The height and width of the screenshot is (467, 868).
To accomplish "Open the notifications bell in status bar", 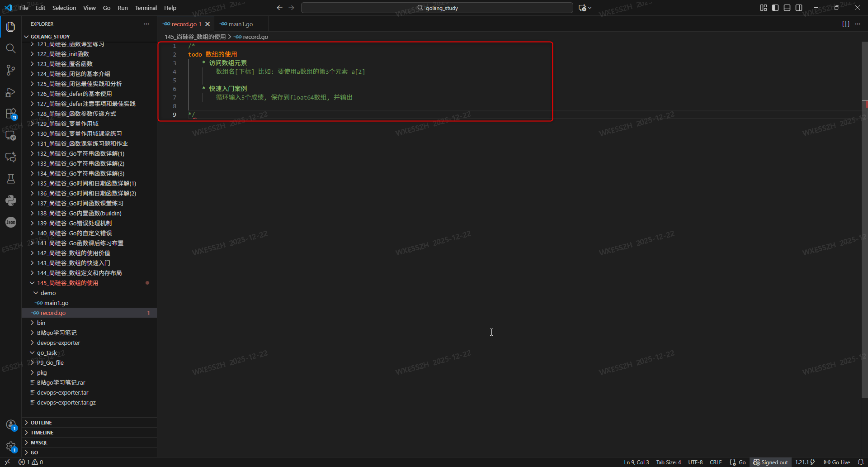I will (x=861, y=462).
